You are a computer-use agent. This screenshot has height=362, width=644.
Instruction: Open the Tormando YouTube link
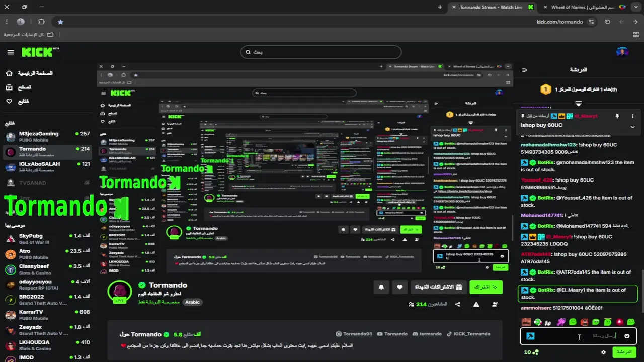(392, 334)
